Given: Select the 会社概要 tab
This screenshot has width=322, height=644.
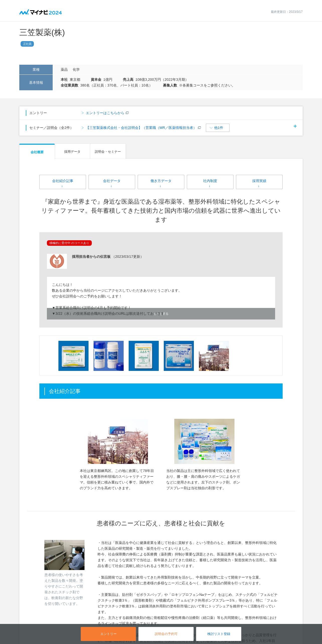Looking at the screenshot, I should click(x=37, y=152).
